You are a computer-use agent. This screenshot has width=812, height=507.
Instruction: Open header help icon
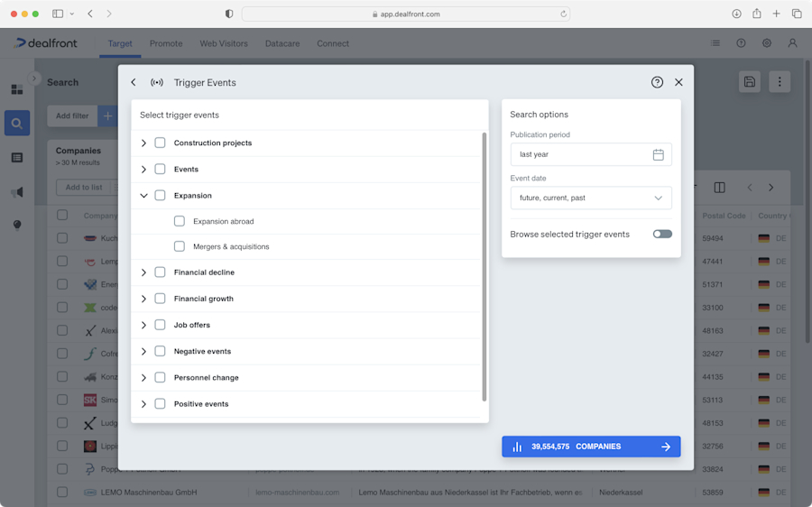[x=741, y=43]
